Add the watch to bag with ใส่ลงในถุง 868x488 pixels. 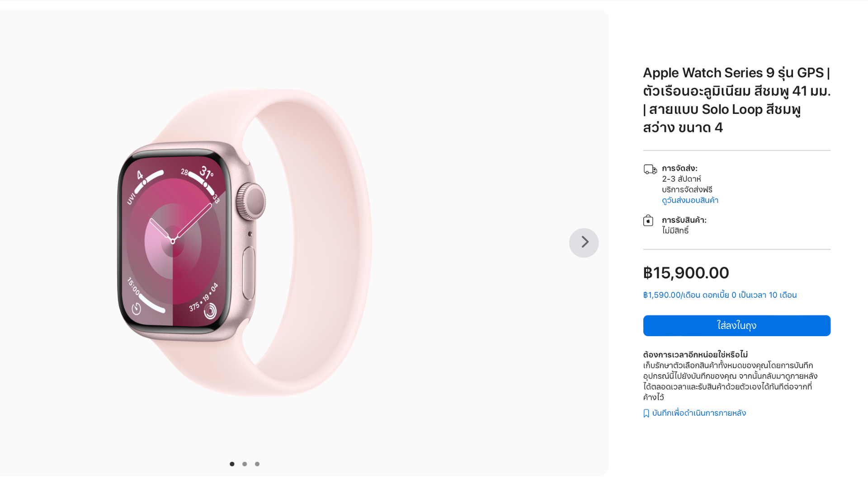point(737,326)
